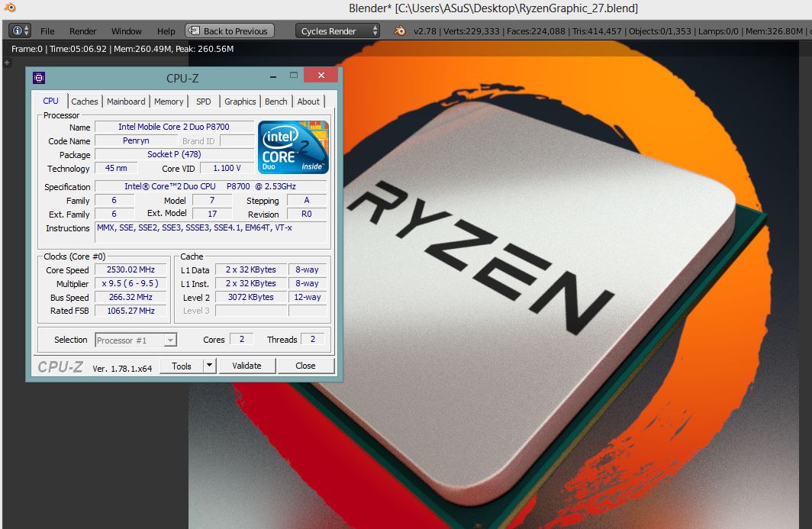Image resolution: width=812 pixels, height=529 pixels.
Task: Minimize the CPU-Z window
Action: coord(273,76)
